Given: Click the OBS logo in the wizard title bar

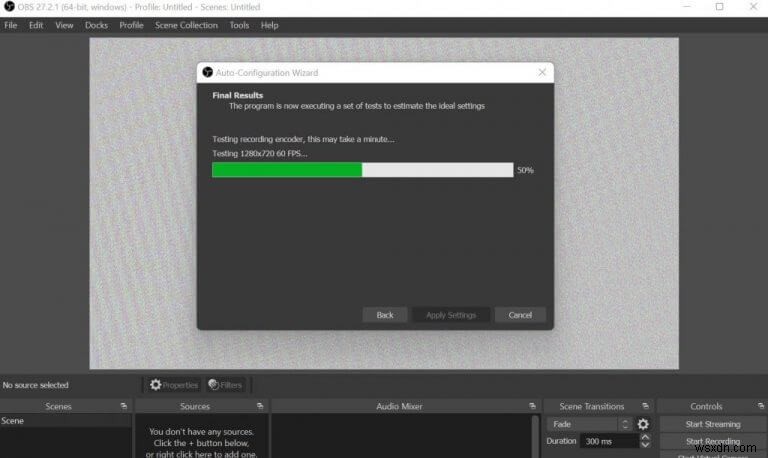Looking at the screenshot, I should (208, 72).
